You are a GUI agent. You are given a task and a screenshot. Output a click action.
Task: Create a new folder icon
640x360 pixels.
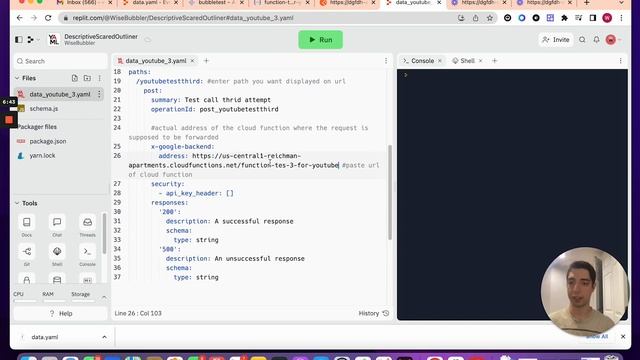point(87,78)
